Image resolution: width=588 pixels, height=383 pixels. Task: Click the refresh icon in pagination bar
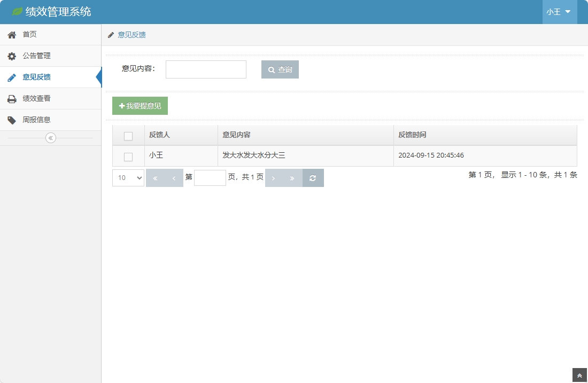(x=313, y=178)
